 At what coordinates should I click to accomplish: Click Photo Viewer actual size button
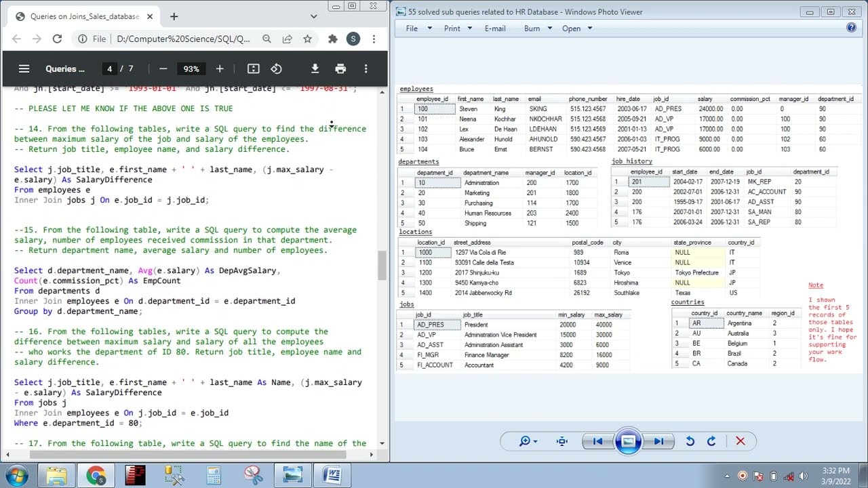[562, 441]
